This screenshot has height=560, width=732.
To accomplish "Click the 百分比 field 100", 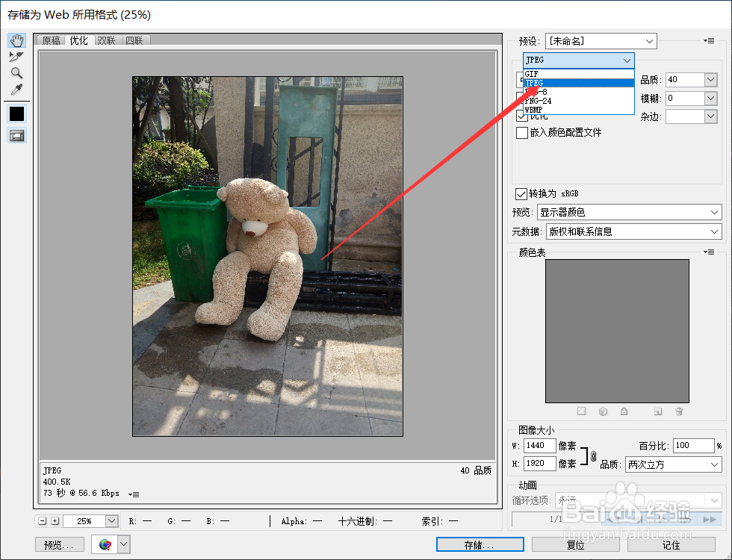I will click(694, 446).
